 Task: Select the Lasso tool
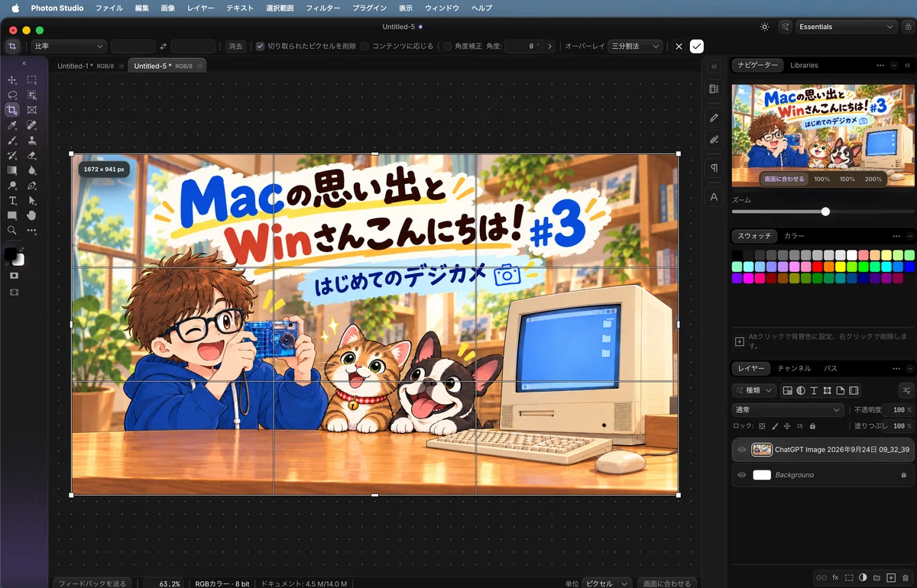pos(12,95)
